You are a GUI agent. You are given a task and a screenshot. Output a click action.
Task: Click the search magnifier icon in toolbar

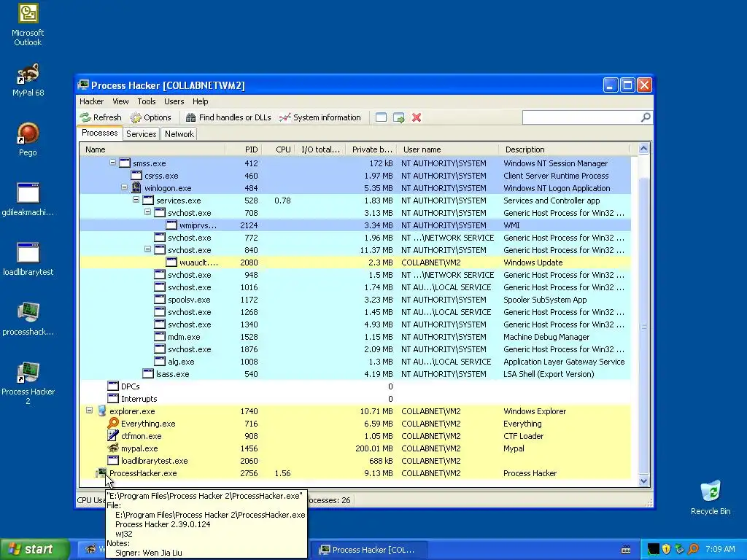tap(646, 117)
